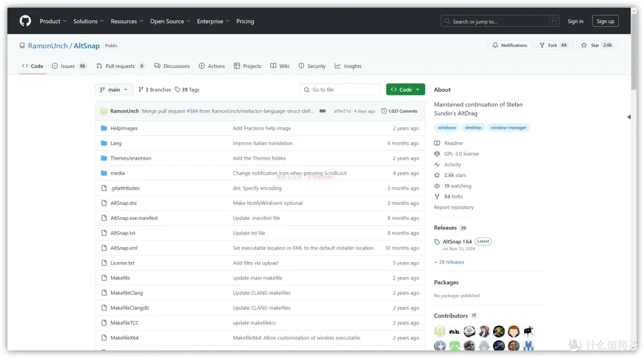Click the Sign up button
Screen dimensions: 644x358
605,21
